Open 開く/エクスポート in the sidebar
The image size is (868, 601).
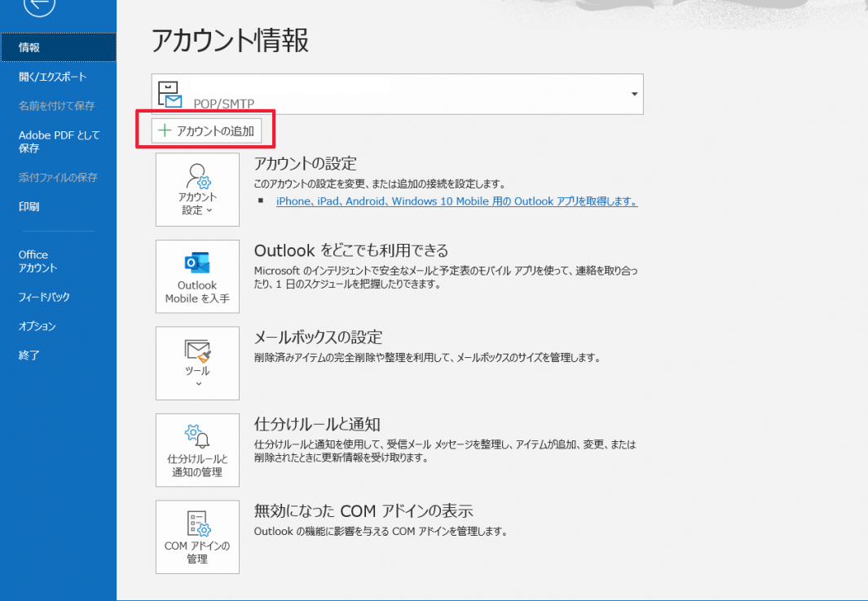pos(53,77)
